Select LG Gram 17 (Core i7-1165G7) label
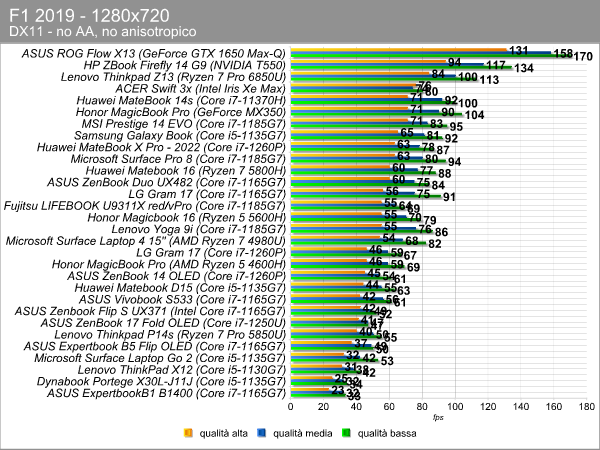The height and width of the screenshot is (450, 600). point(207,194)
